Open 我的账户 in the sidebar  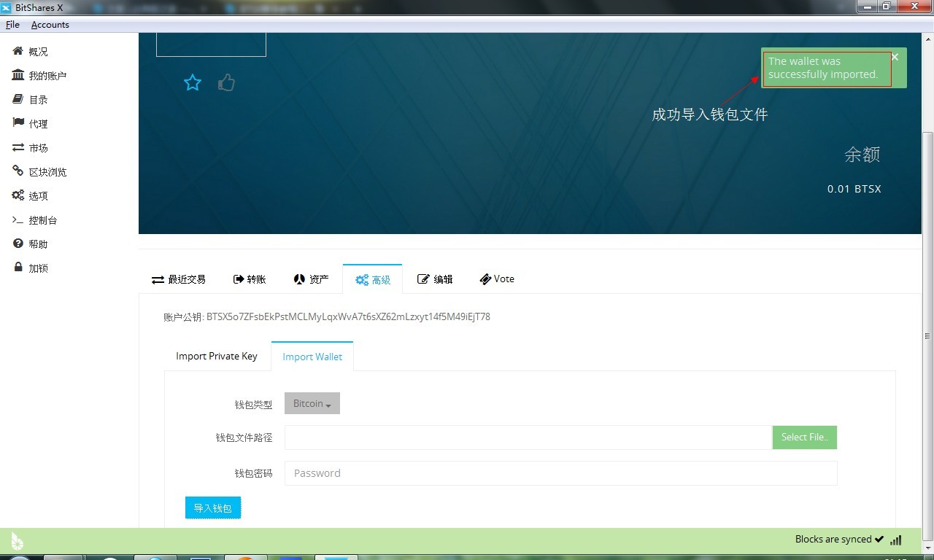click(x=47, y=76)
